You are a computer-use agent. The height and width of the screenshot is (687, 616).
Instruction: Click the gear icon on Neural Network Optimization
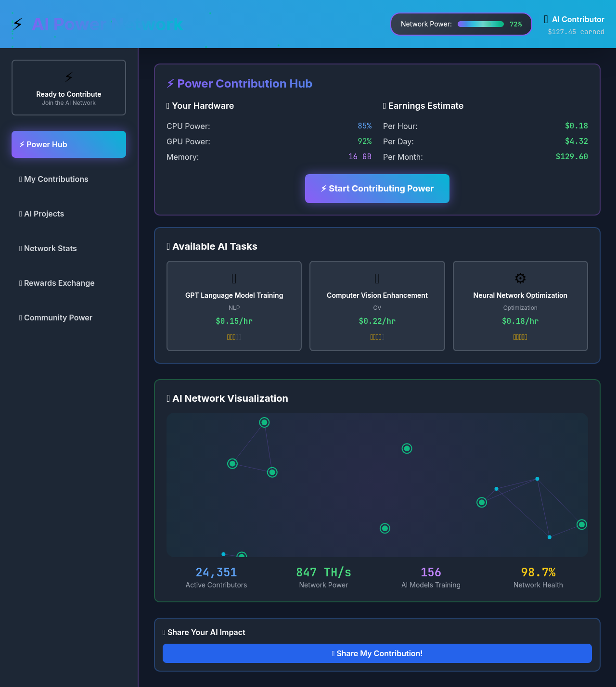520,278
